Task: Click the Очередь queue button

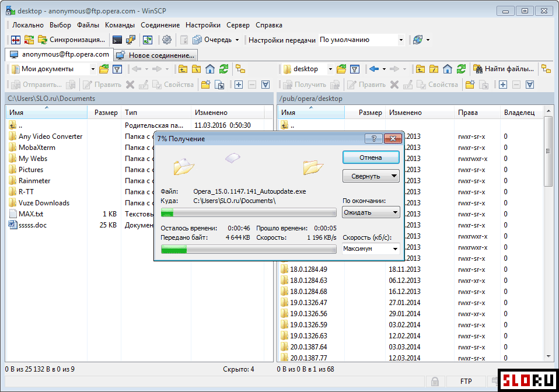Action: pos(212,40)
